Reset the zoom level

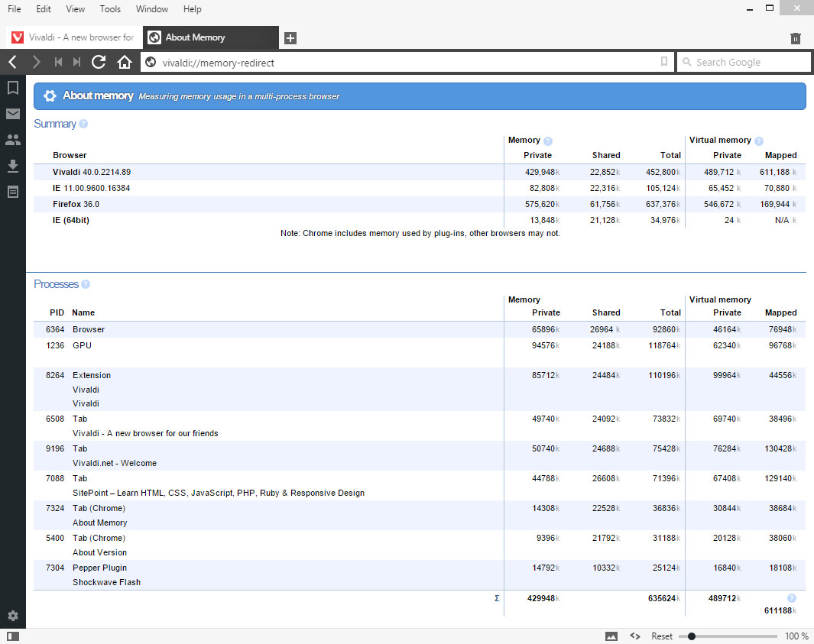click(x=662, y=636)
